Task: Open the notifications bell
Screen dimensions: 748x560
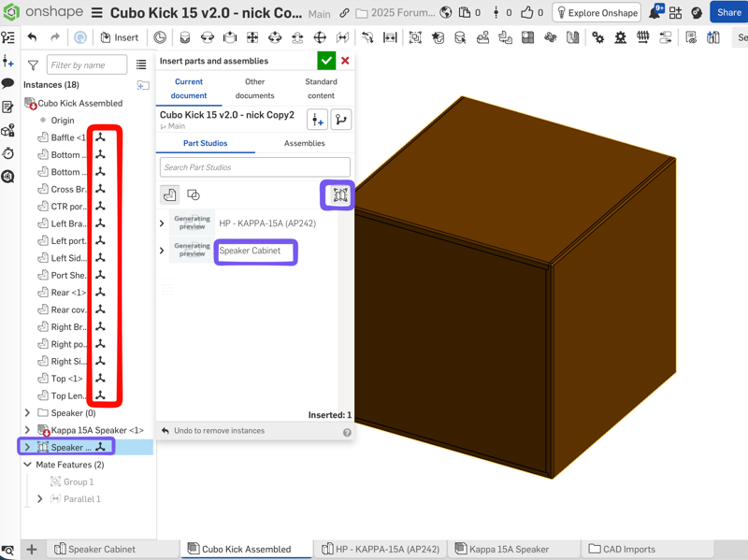Action: tap(655, 12)
